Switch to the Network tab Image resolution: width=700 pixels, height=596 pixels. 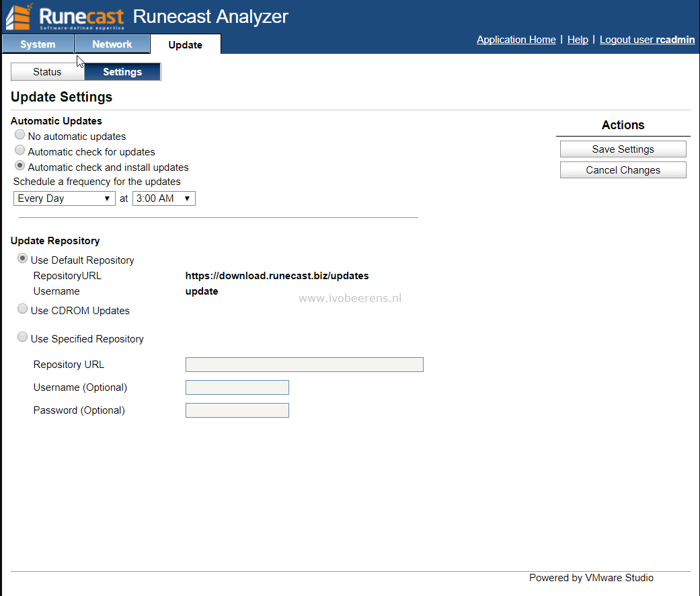click(x=112, y=44)
